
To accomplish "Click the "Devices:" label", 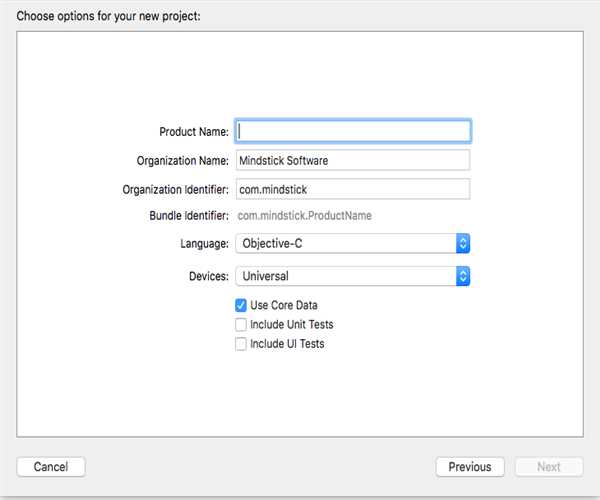I will point(208,276).
